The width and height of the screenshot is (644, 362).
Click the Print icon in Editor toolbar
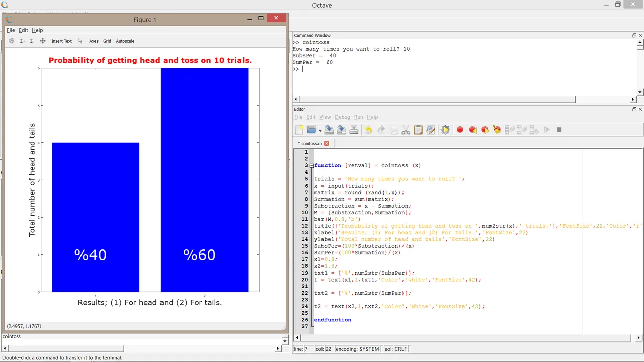[354, 130]
